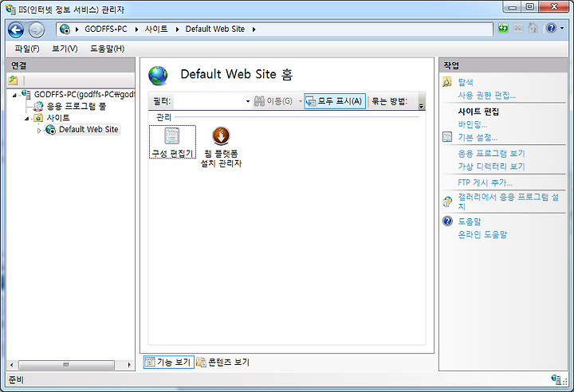The image size is (574, 392).
Task: Click the 응용 프로그램 보기 link
Action: click(x=491, y=153)
